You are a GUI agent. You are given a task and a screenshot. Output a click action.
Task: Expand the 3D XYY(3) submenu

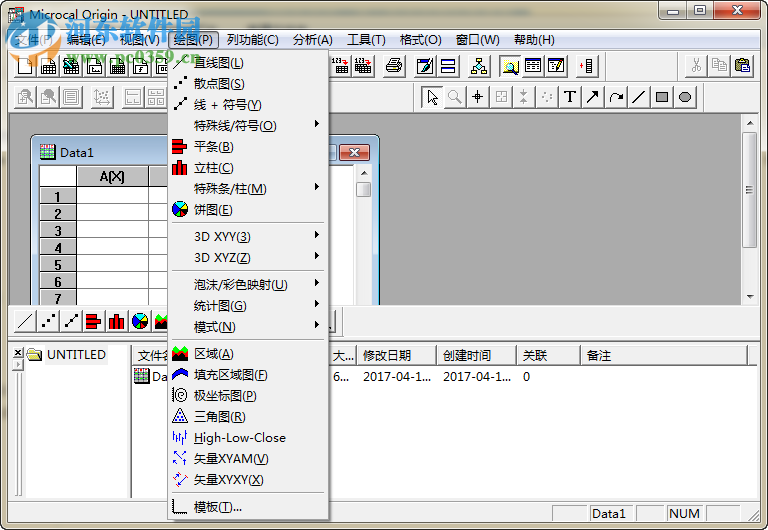coord(248,237)
